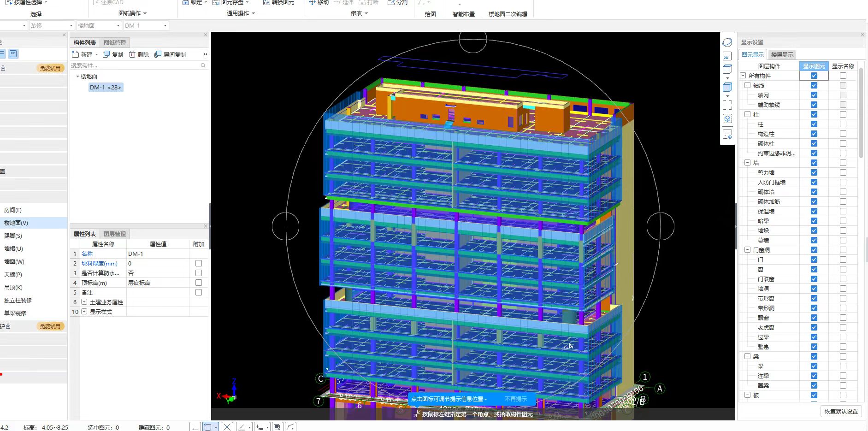Click the highlighted list view icon in left panel
This screenshot has width=868, height=431.
[x=13, y=54]
